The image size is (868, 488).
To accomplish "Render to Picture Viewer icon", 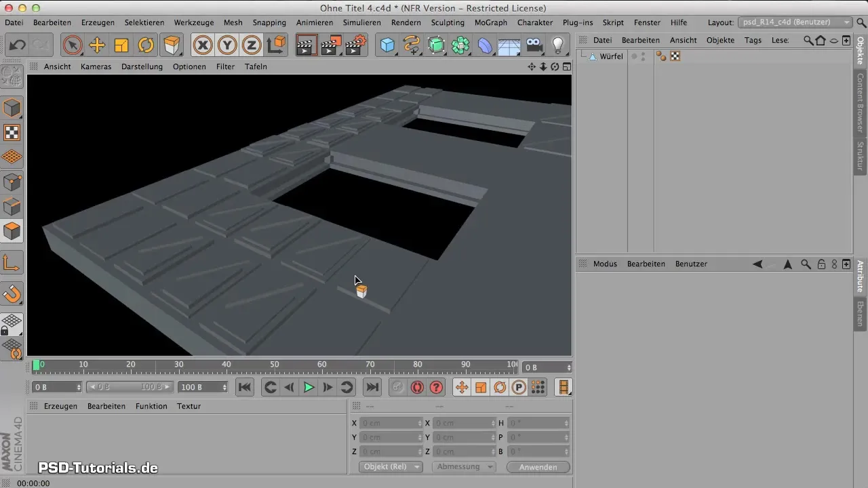I will (331, 45).
